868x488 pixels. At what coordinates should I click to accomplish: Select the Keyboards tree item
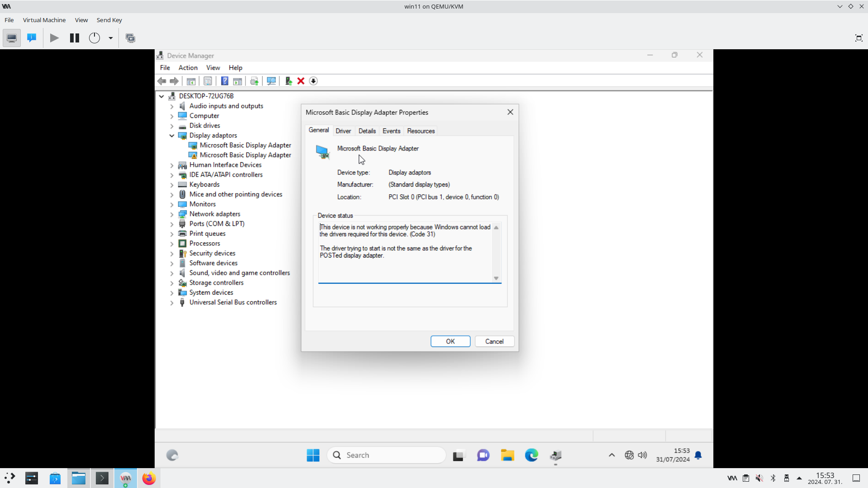(204, 184)
